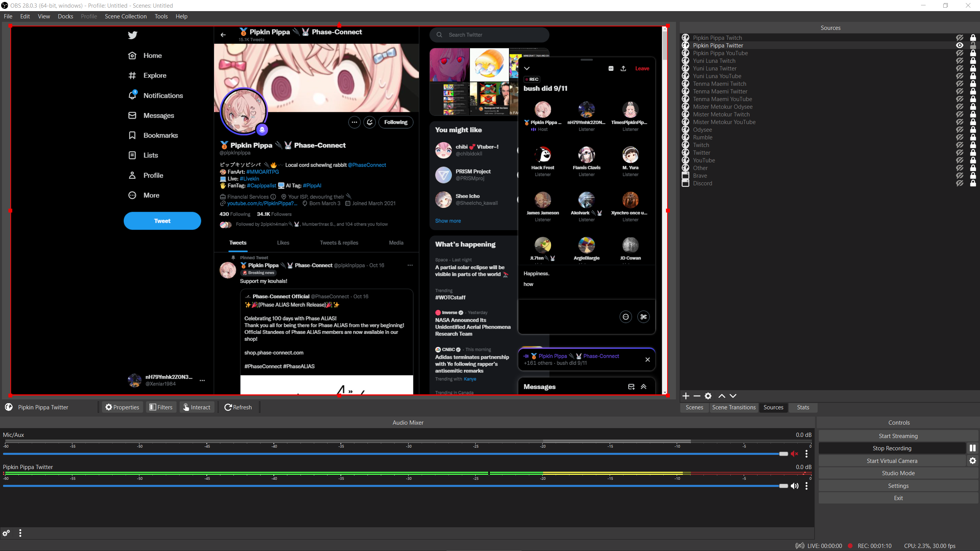The width and height of the screenshot is (980, 551).
Task: Add a new source with the plus icon
Action: [686, 396]
